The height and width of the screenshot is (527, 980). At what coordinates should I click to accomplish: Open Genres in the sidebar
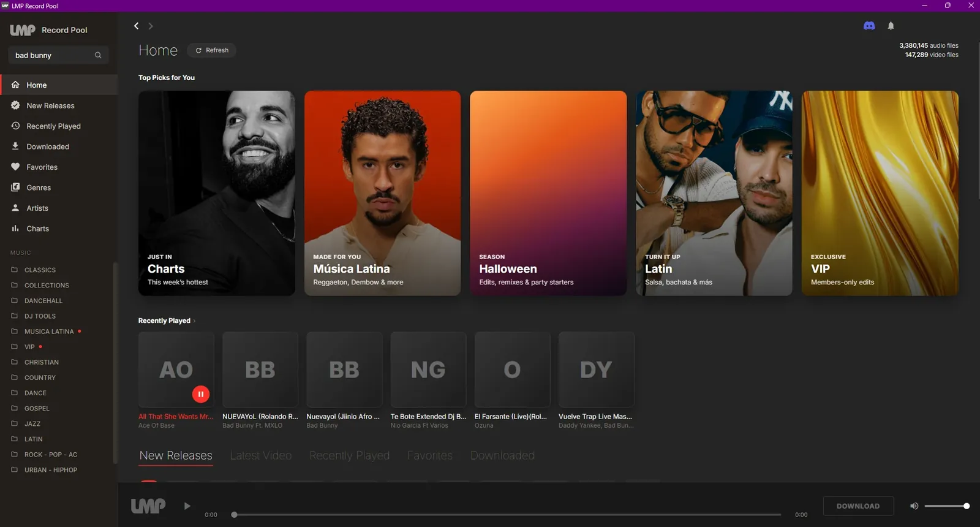click(59, 188)
